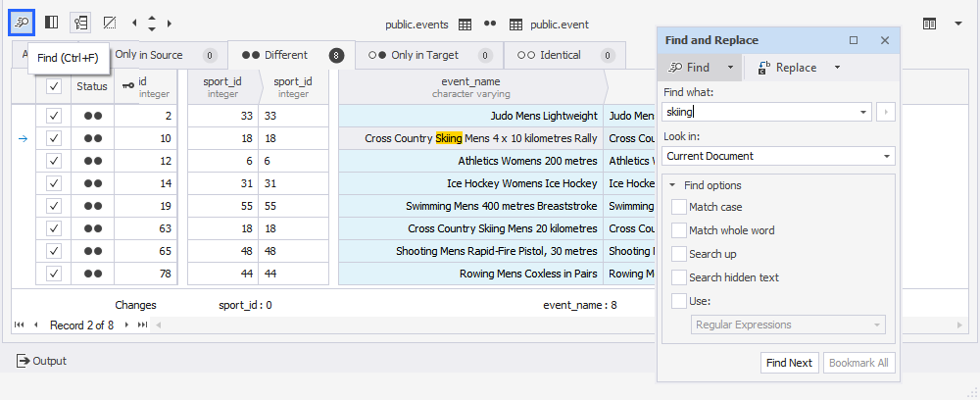Check the Match whole word option
Image resolution: width=980 pixels, height=400 pixels.
tap(679, 230)
